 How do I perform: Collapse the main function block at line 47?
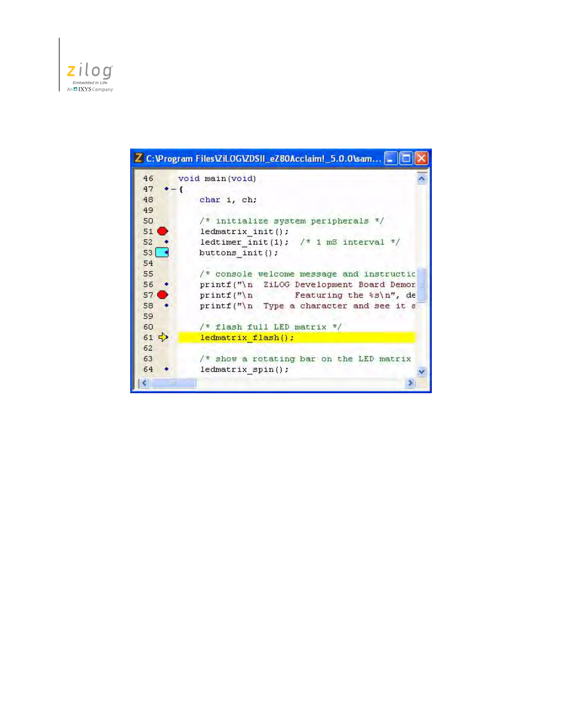pyautogui.click(x=173, y=189)
